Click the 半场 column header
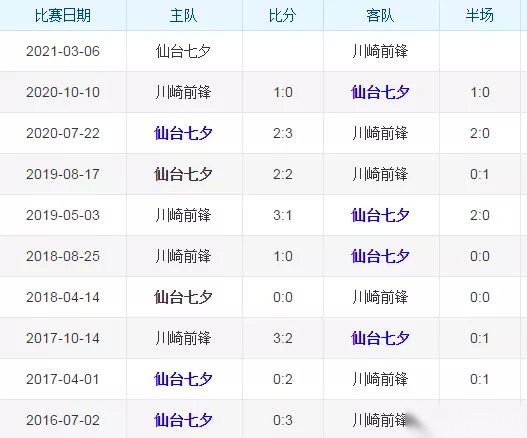 pos(480,15)
